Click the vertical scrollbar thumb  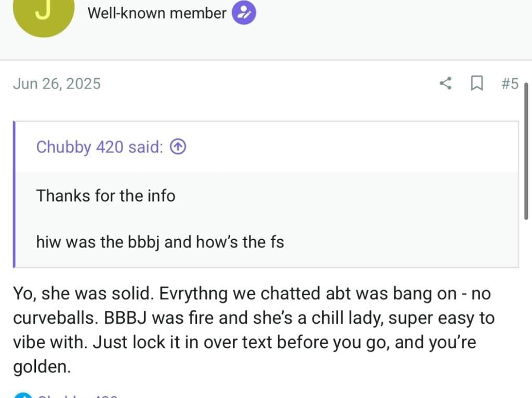526,150
